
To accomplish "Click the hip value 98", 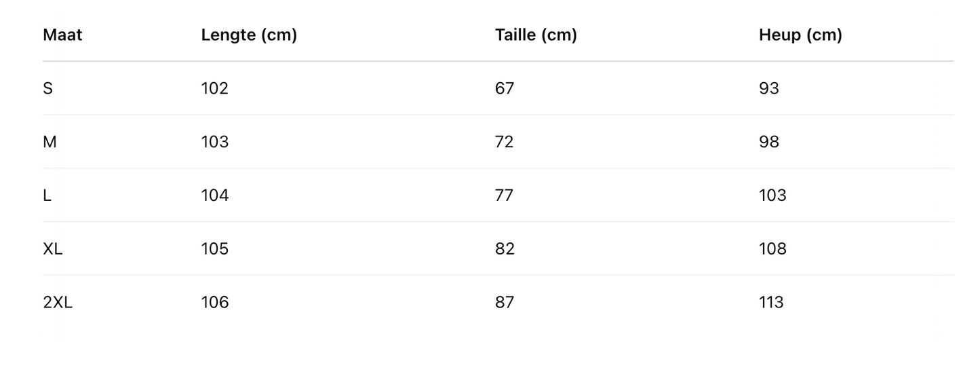I will click(x=769, y=142).
